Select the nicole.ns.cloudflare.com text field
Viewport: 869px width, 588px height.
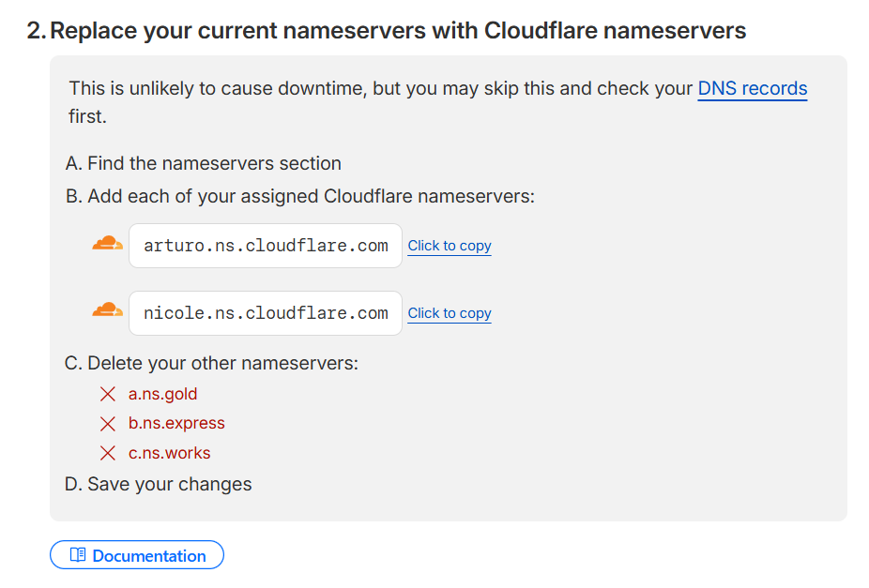point(266,313)
